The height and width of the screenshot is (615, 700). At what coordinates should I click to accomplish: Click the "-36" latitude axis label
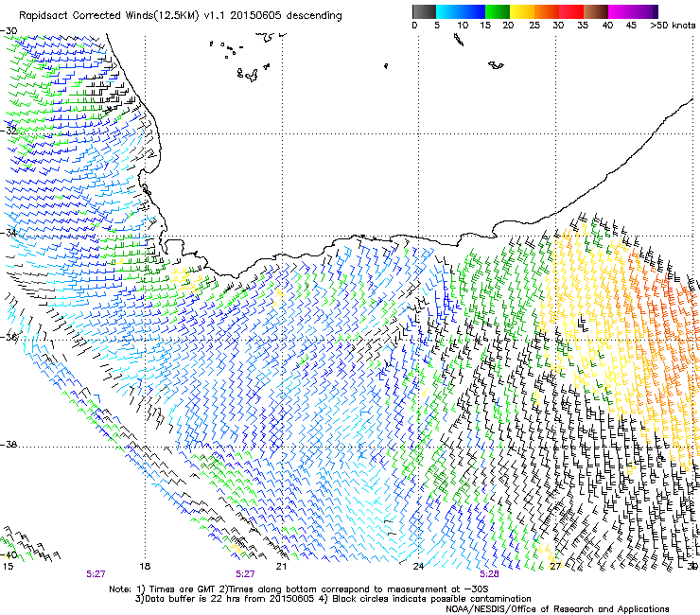[x=9, y=338]
